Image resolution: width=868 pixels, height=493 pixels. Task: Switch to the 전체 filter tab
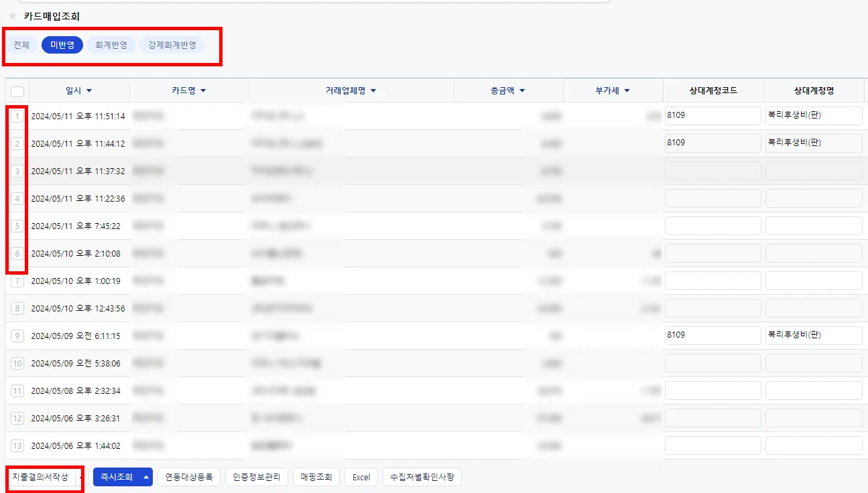pyautogui.click(x=21, y=45)
